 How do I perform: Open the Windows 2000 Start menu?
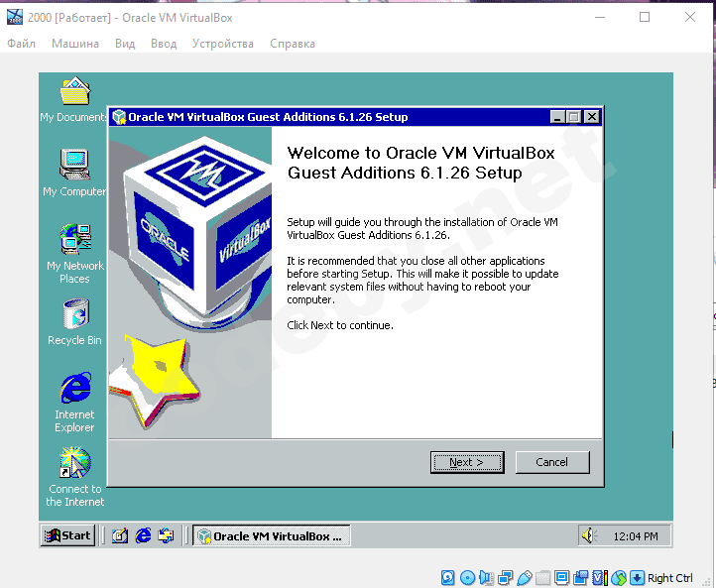pyautogui.click(x=67, y=535)
